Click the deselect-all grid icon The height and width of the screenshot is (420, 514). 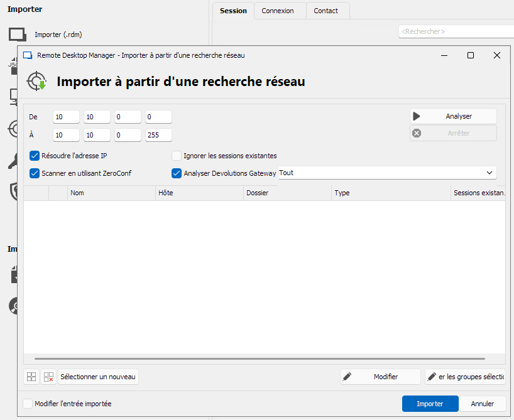tap(48, 377)
